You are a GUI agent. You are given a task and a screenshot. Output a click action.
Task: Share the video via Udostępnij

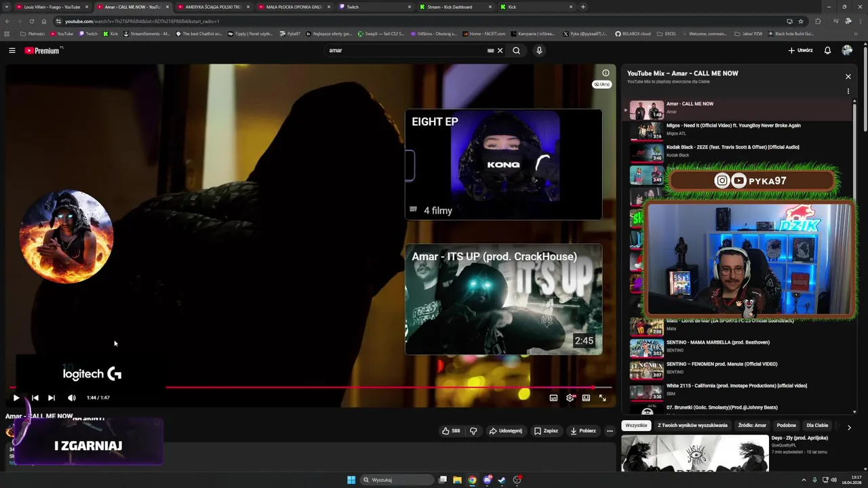(506, 430)
